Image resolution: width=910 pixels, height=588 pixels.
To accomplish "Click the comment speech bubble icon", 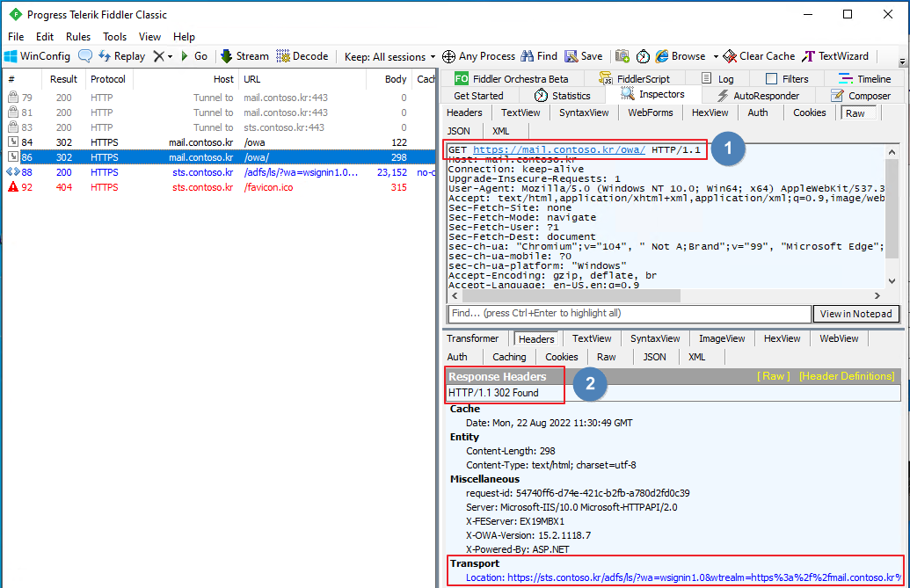I will (x=85, y=56).
